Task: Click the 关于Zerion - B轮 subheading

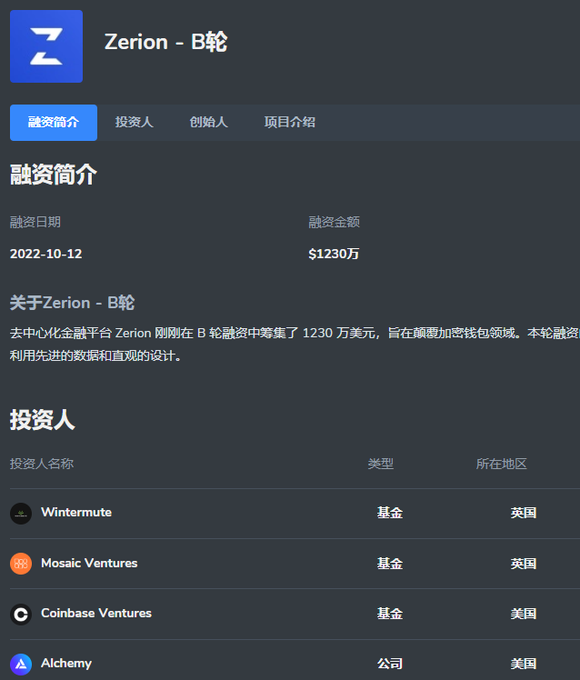Action: 72,303
